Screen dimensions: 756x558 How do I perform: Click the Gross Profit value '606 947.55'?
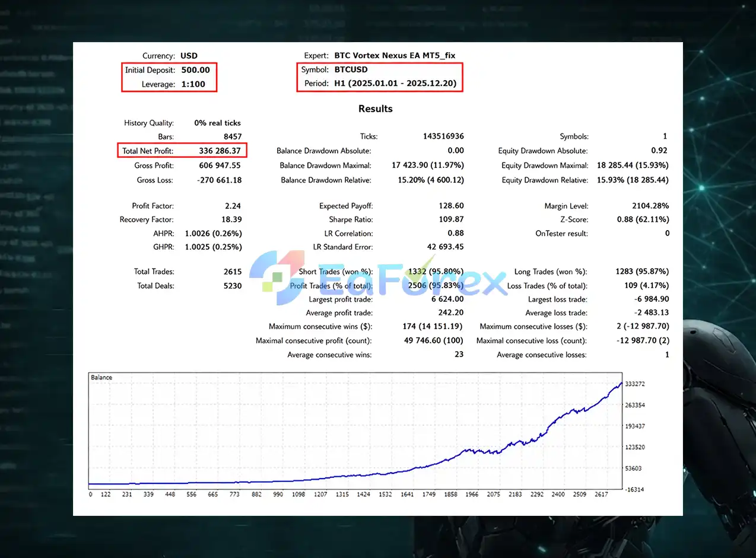220,165
